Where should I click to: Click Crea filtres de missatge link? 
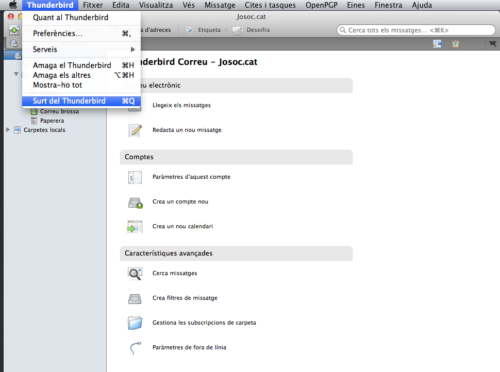185,298
